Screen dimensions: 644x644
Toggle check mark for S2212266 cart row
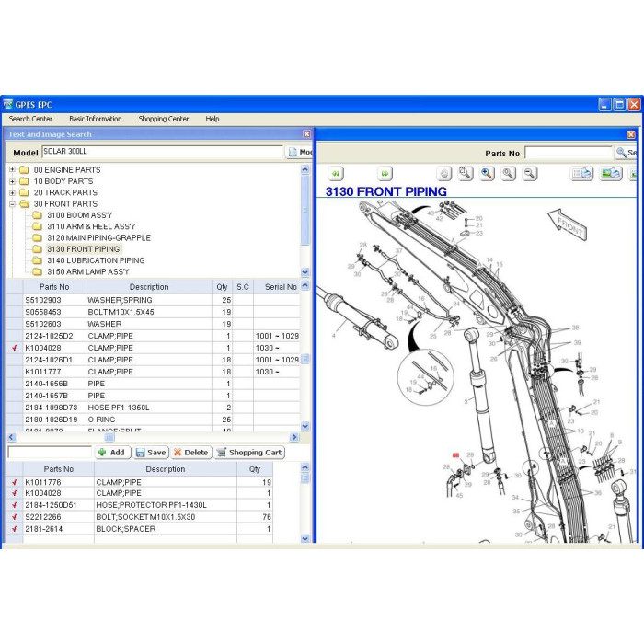coord(15,517)
